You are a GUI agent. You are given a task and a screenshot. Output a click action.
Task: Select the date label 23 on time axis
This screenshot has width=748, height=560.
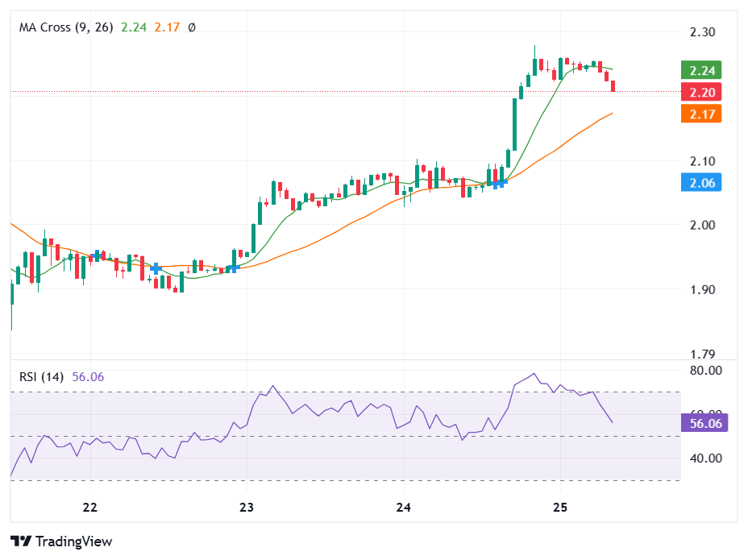(245, 508)
